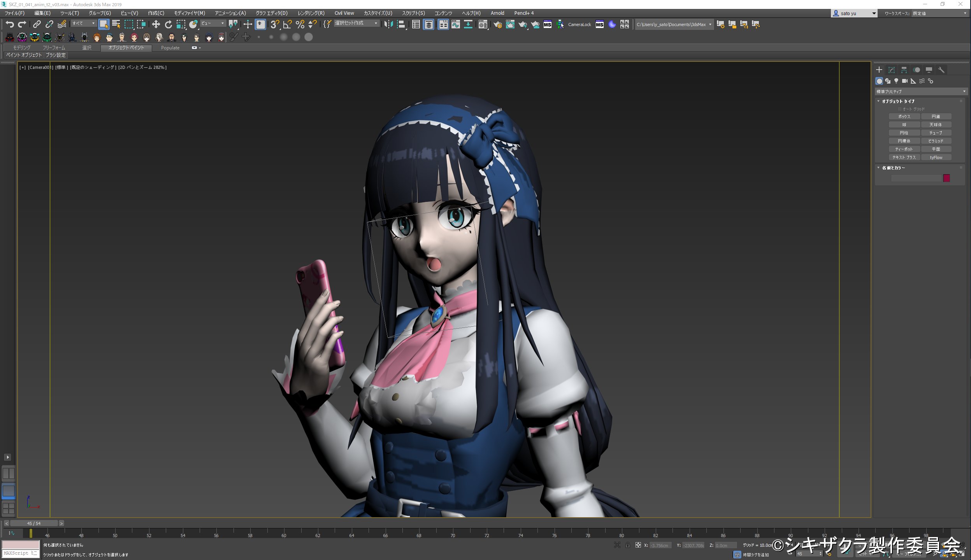The image size is (971, 560).
Task: Open the レンダリング(R) menu
Action: pos(311,13)
